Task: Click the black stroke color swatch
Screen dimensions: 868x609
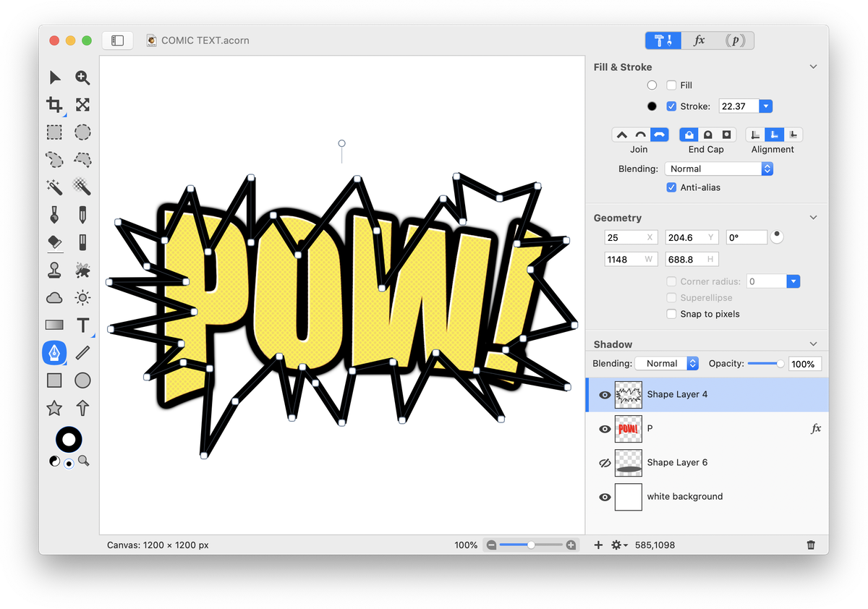Action: 652,106
